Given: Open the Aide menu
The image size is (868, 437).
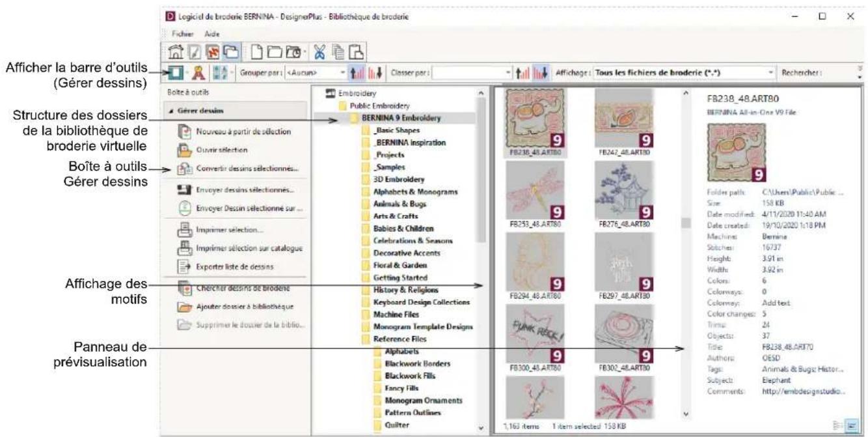Looking at the screenshot, I should click(213, 33).
